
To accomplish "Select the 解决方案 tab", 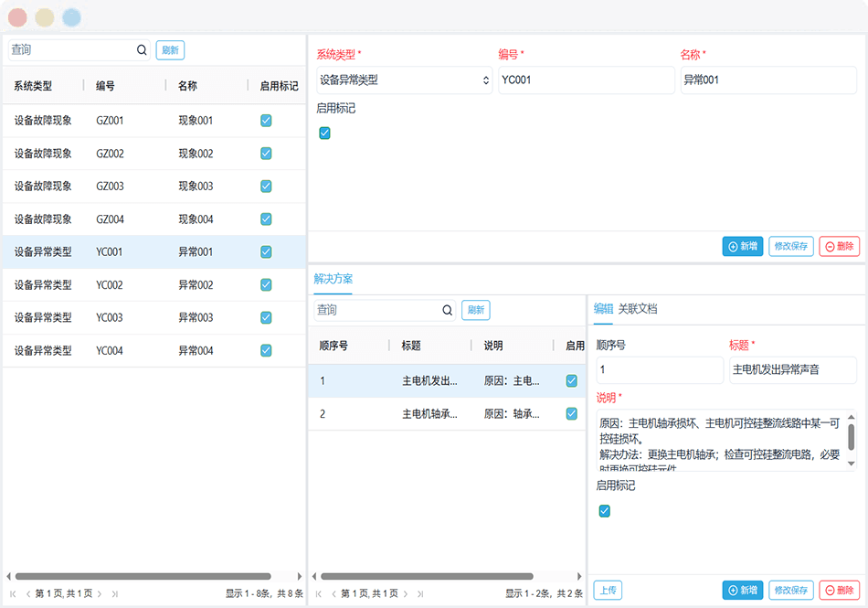I will click(x=333, y=279).
